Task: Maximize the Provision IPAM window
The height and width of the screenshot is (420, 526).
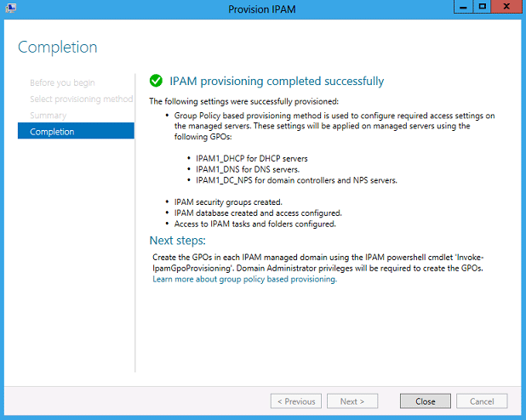Action: (482, 7)
